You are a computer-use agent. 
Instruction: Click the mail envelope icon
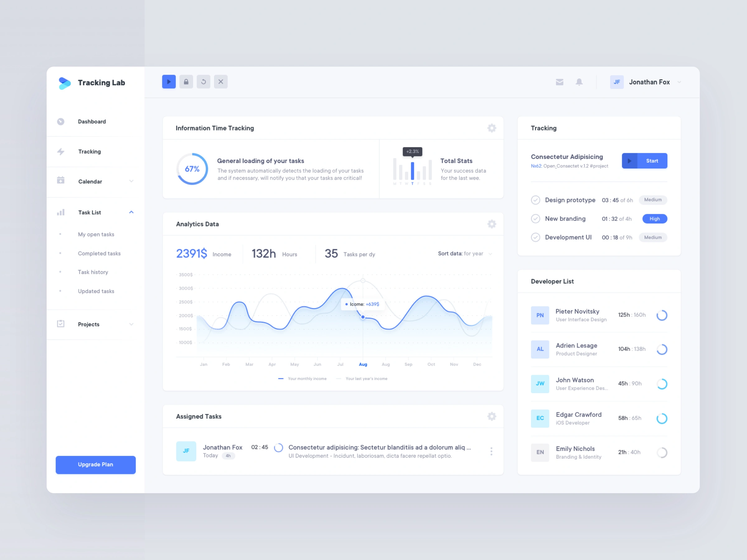(x=559, y=82)
